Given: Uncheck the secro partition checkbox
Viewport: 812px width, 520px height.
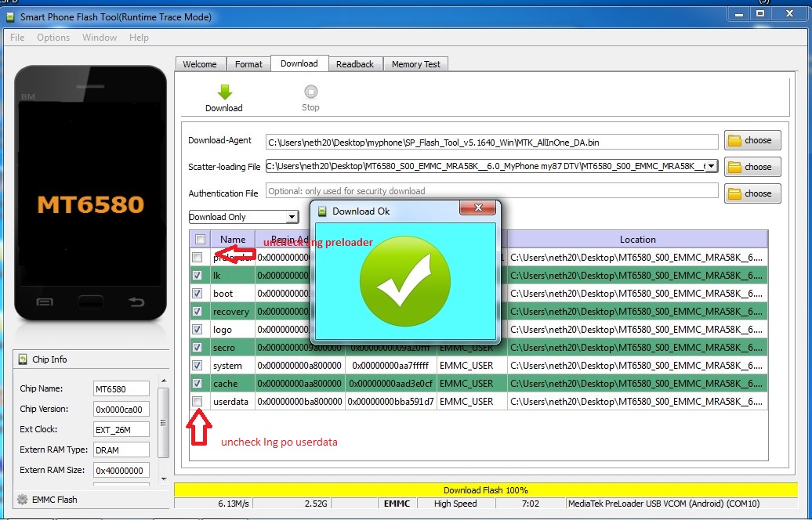Looking at the screenshot, I should (x=198, y=347).
